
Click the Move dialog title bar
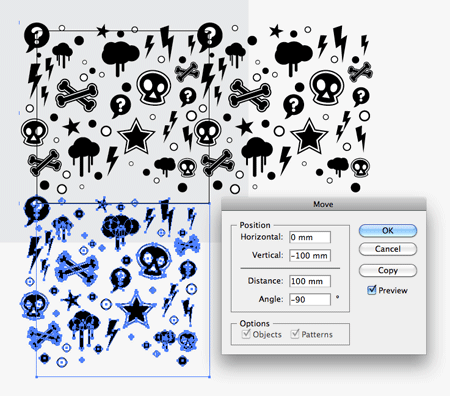tap(324, 204)
